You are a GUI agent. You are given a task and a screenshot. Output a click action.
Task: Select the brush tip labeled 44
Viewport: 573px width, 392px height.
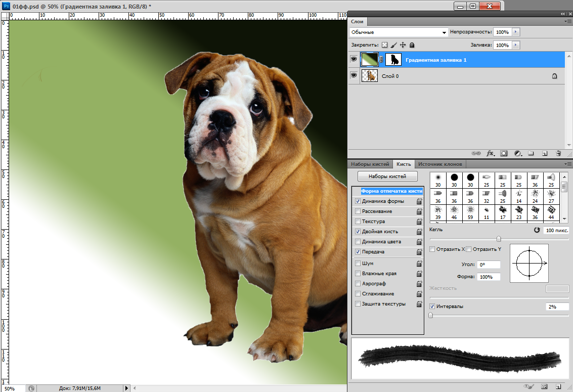(x=551, y=212)
